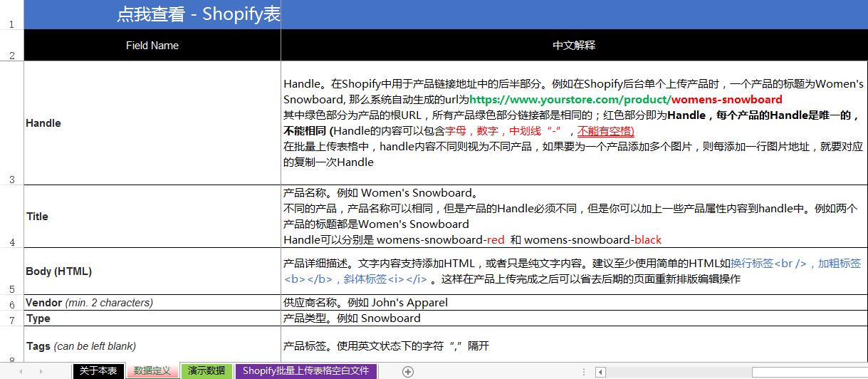
Task: Select the Shopify批量上传表格空白文件 sheet tab
Action: 305,371
